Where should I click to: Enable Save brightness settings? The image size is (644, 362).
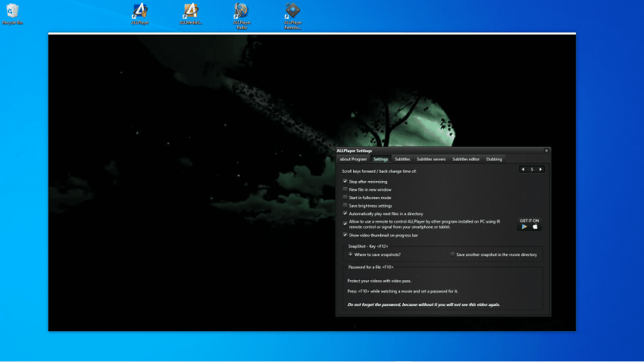coord(345,205)
